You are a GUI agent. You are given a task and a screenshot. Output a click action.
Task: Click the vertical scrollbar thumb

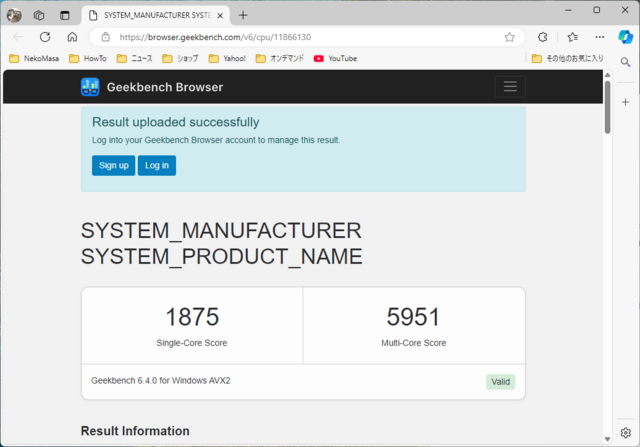tap(607, 107)
